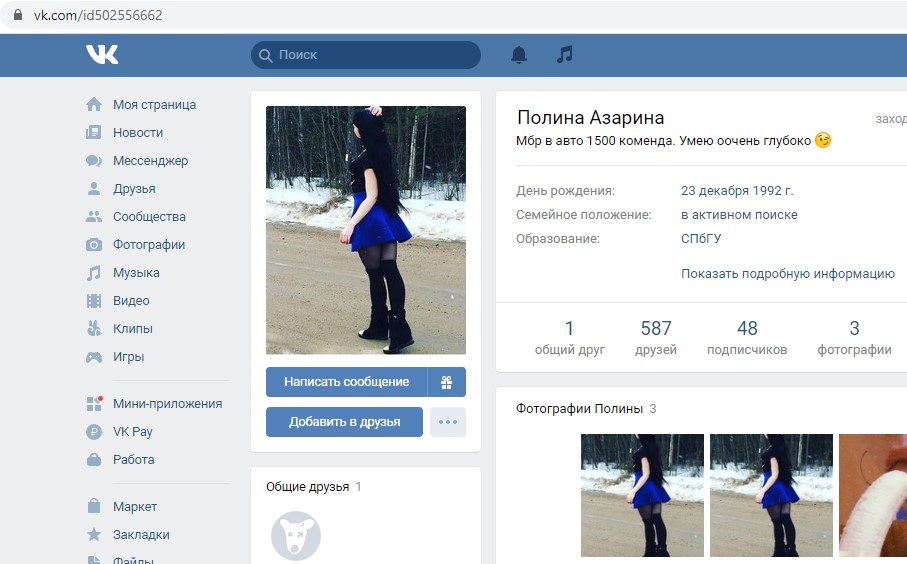
Task: Open VK Pay in the sidebar
Action: [132, 432]
